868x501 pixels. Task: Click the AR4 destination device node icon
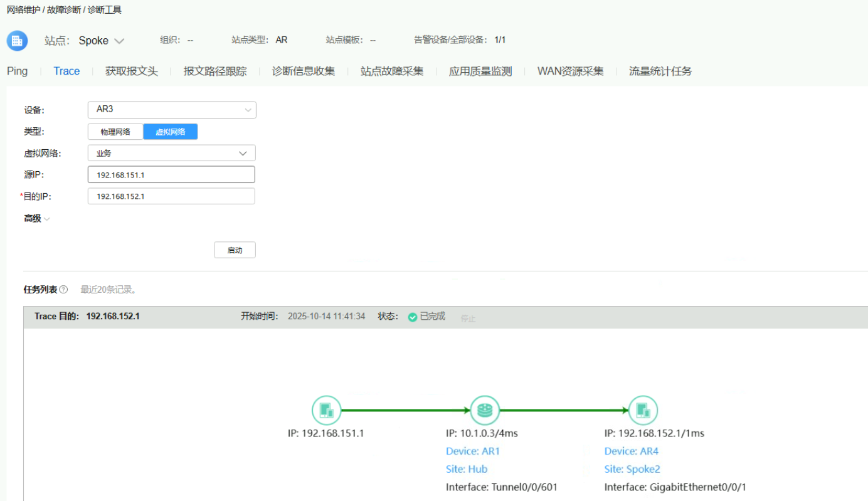tap(643, 411)
